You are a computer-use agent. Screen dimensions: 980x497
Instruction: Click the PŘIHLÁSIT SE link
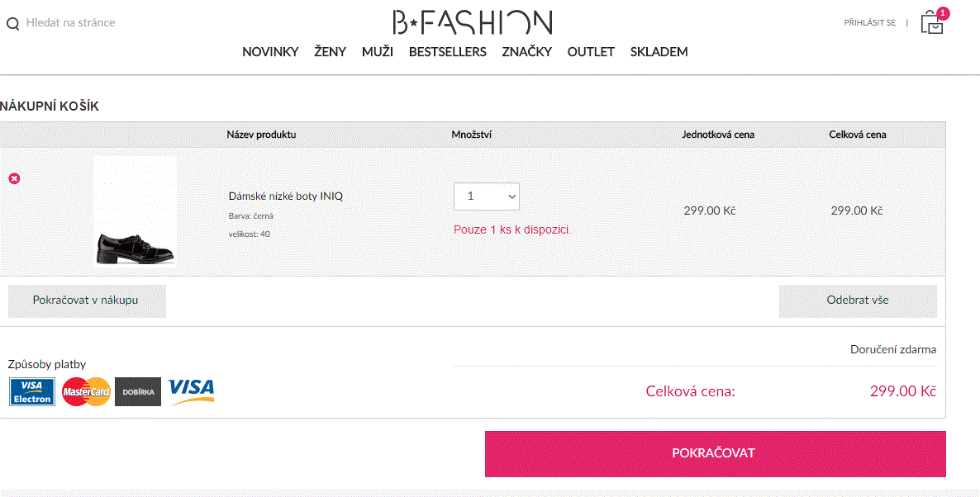tap(869, 22)
